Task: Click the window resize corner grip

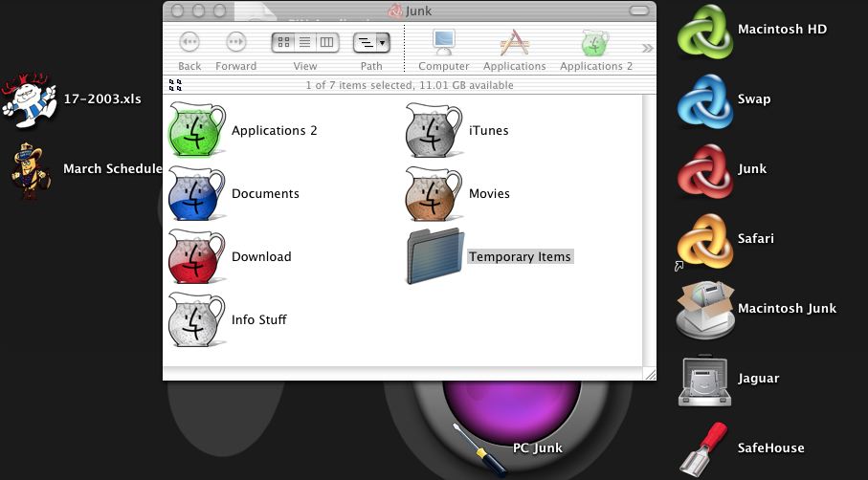Action: pyautogui.click(x=650, y=374)
